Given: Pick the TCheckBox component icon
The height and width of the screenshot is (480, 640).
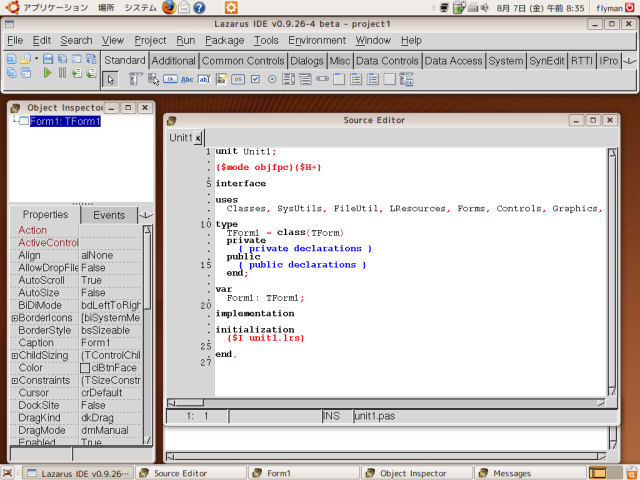Looking at the screenshot, I should [255, 79].
